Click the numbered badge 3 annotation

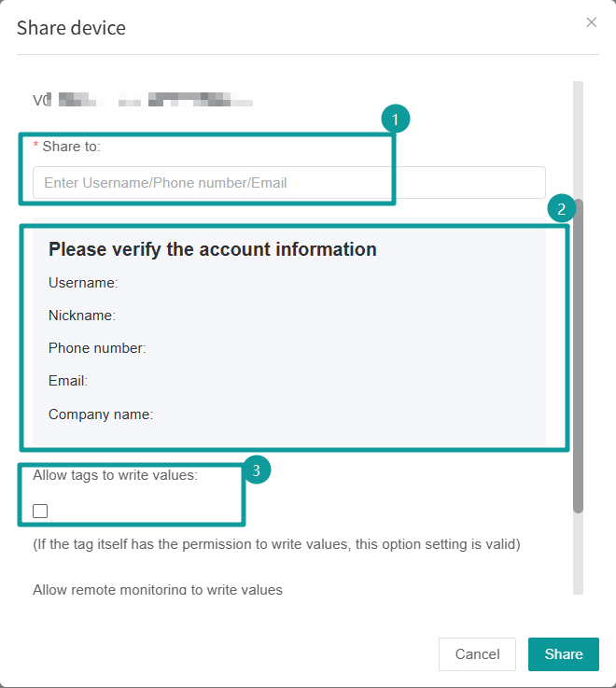257,470
